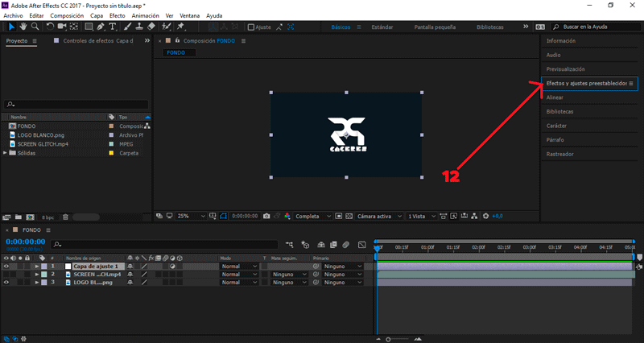This screenshot has width=644, height=343.
Task: Open track matte dropdown for SCREEN GLITCH layer
Action: (290, 275)
